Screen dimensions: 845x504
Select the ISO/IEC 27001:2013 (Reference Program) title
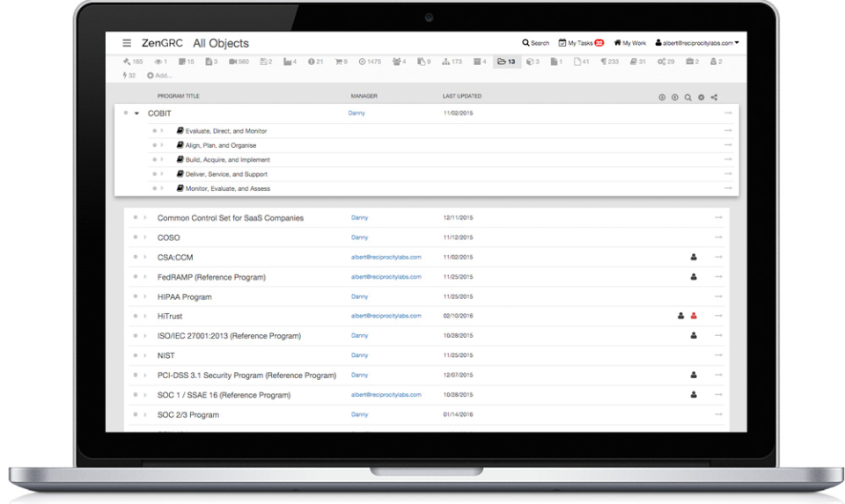click(229, 336)
